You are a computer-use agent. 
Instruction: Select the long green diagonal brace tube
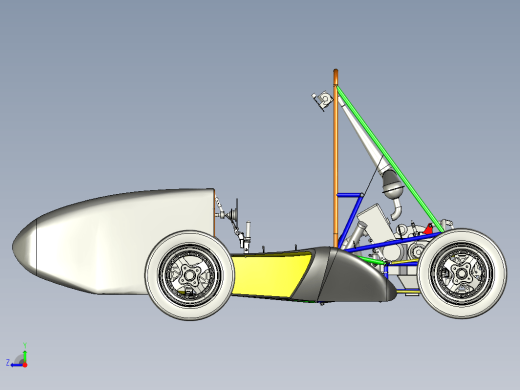[390, 159]
